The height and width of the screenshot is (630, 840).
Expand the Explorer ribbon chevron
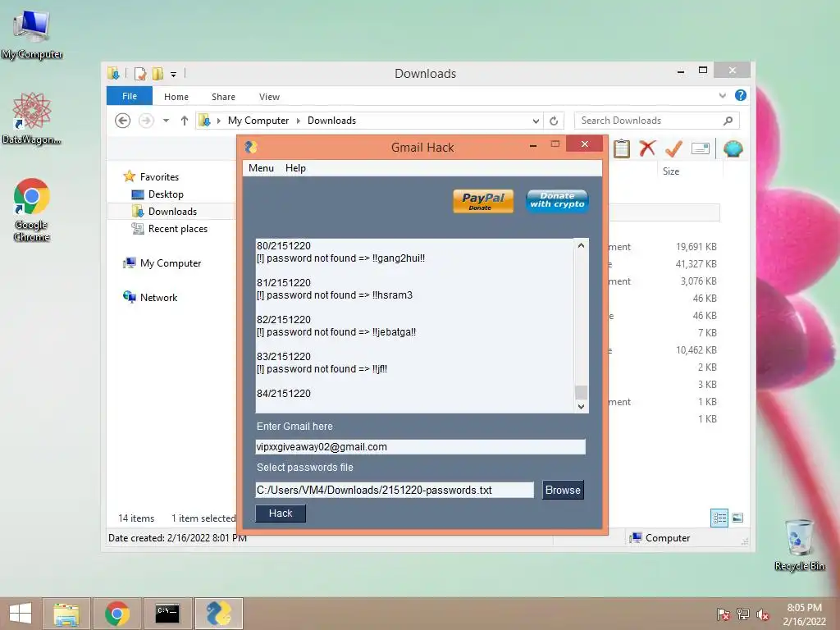tap(722, 95)
